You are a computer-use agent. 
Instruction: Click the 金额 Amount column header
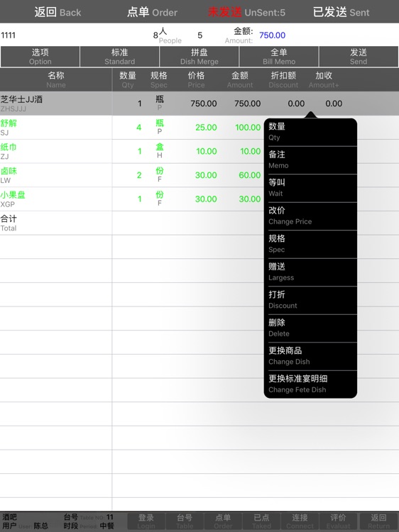(240, 79)
